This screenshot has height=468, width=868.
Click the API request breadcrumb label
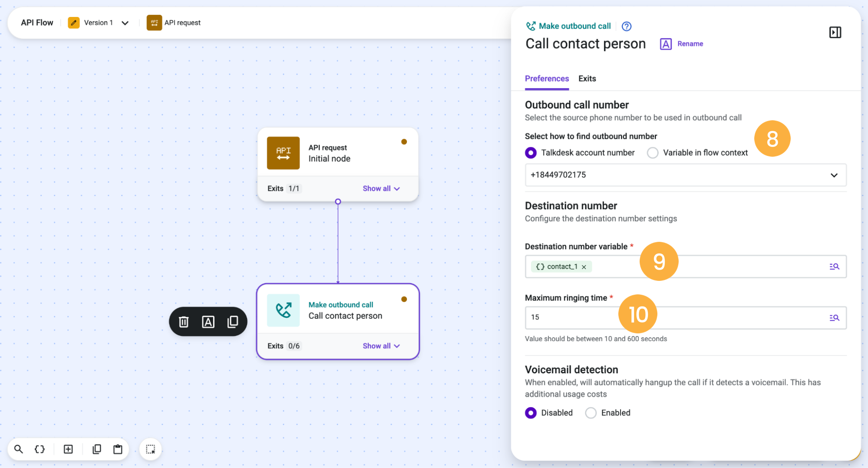point(182,23)
